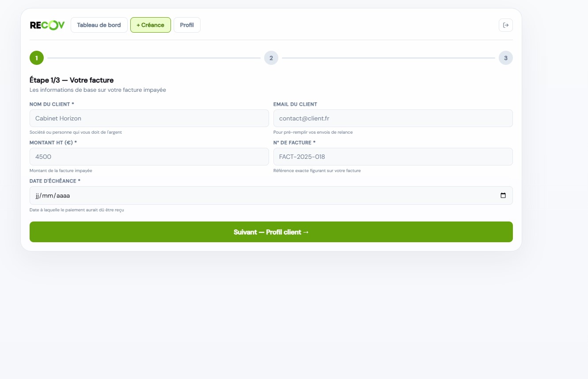This screenshot has width=588, height=379.
Task: Open the Tableau de bord tab
Action: 99,25
